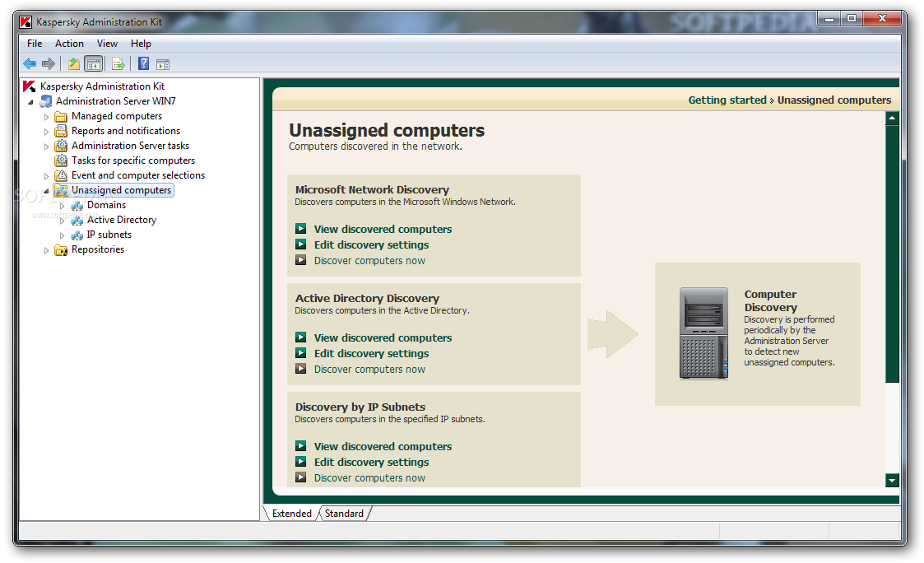Click the scroll down arrow of the content pane
924x563 pixels.
(x=892, y=481)
